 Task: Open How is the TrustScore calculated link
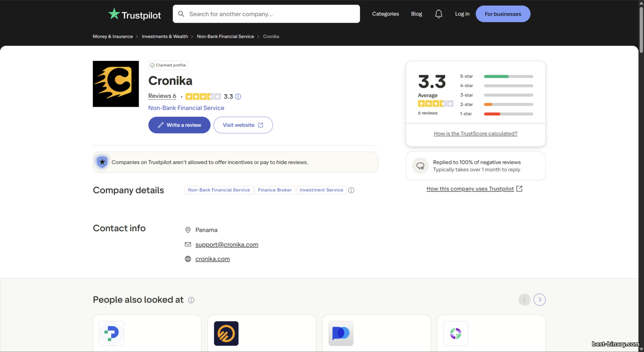475,134
